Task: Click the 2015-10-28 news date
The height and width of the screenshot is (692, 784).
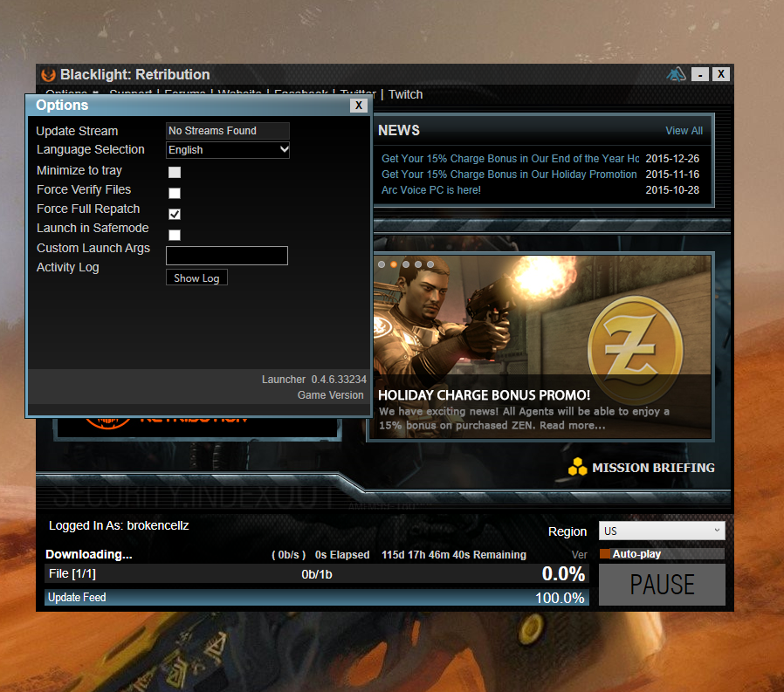Action: point(672,190)
